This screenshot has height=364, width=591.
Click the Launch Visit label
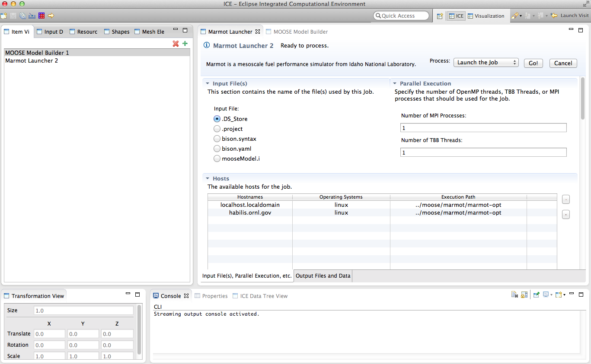(575, 16)
